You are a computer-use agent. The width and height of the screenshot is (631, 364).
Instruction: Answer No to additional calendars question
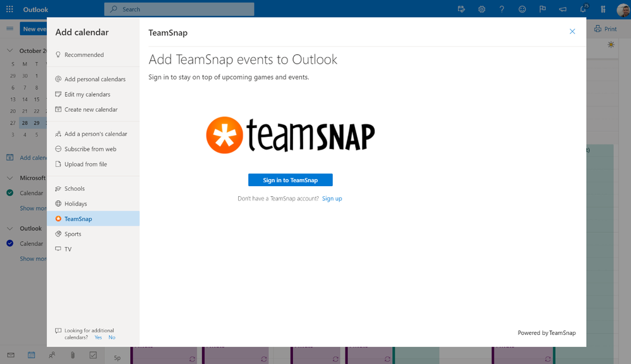(112, 338)
